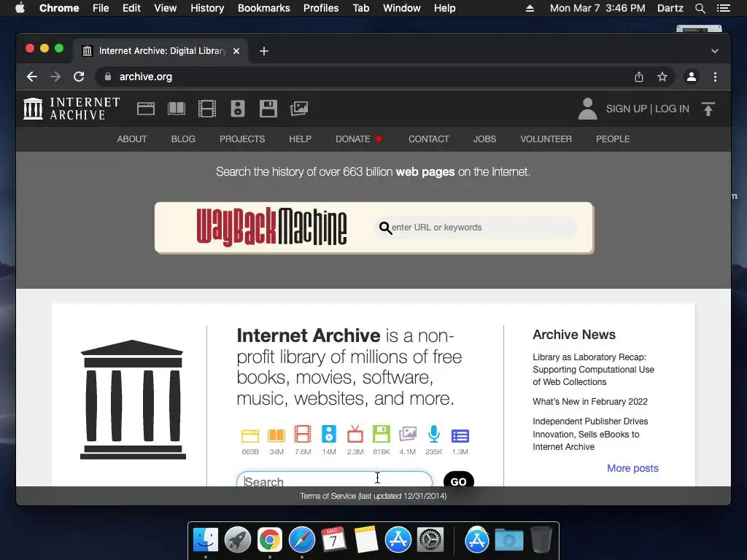Open the History menu in menu bar
The height and width of the screenshot is (560, 747).
(x=207, y=8)
